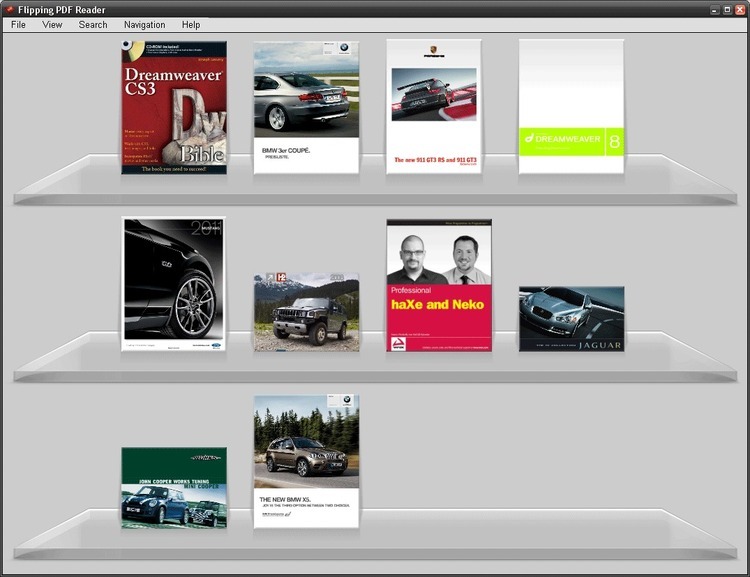
Task: Open the Navigation menu
Action: coord(144,25)
